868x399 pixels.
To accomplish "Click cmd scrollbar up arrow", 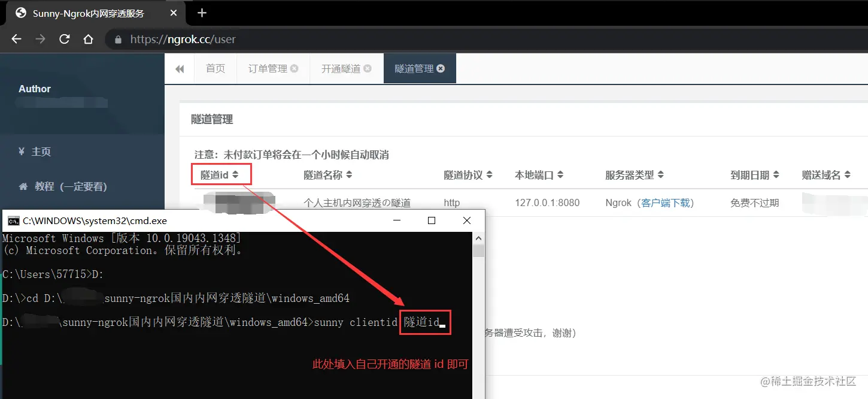I will coord(478,238).
